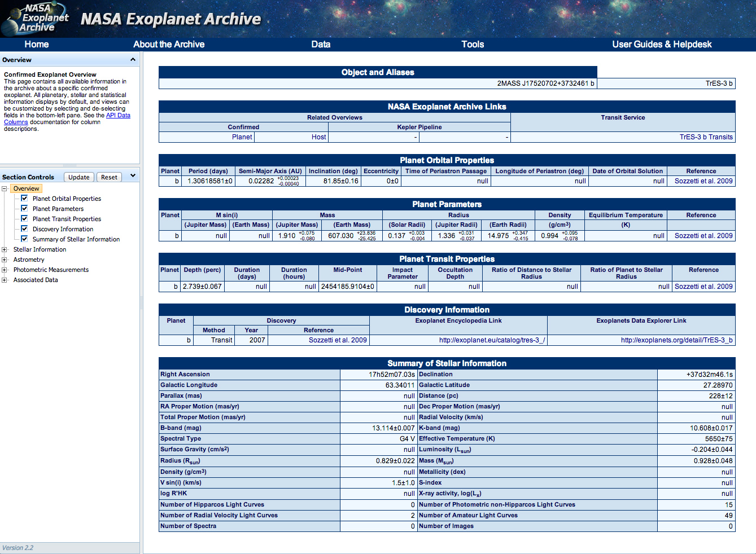Click the Reset button
Image resolution: width=756 pixels, height=554 pixels.
(108, 177)
